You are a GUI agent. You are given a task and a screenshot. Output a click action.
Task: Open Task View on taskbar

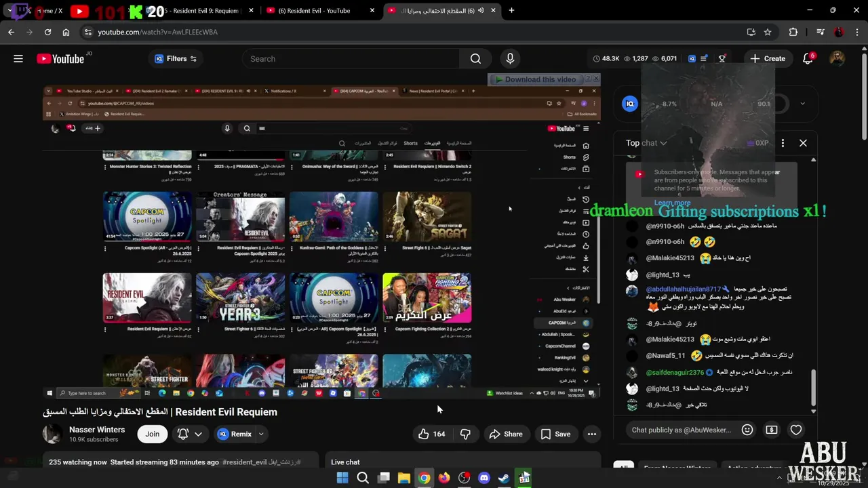coord(383,479)
